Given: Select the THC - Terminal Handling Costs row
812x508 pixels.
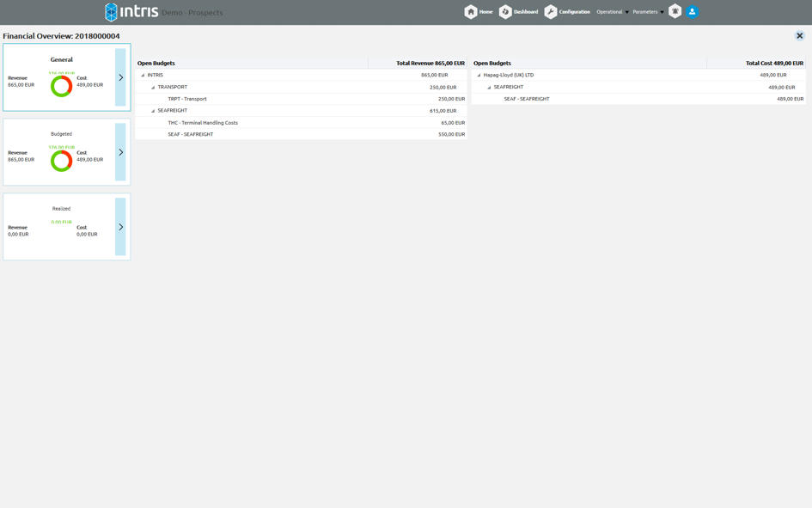Looking at the screenshot, I should click(203, 123).
